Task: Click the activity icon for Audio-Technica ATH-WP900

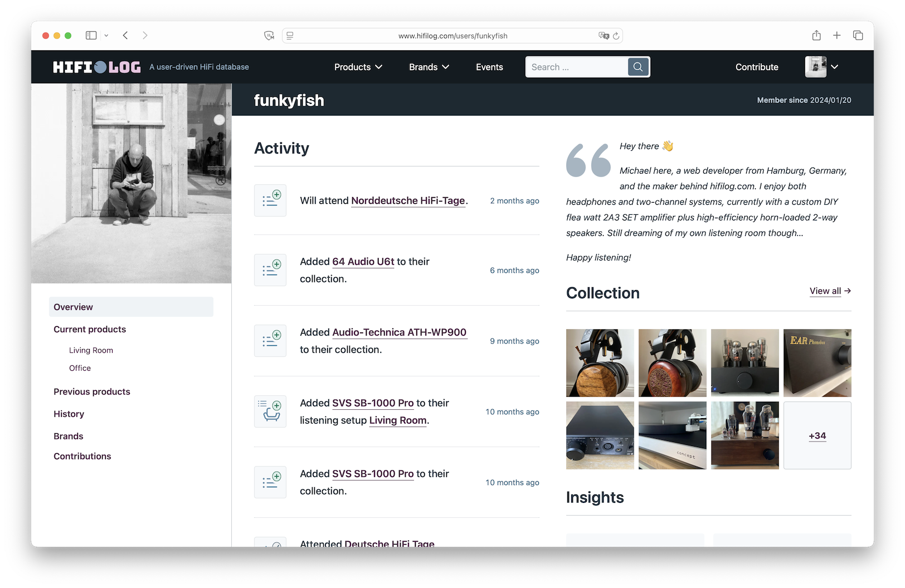Action: pyautogui.click(x=270, y=341)
